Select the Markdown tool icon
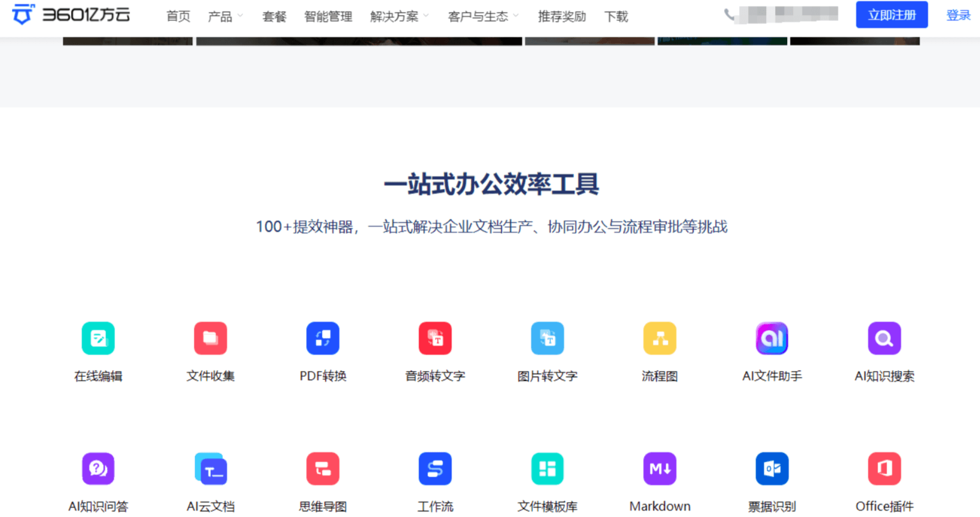980x517 pixels. pos(660,468)
